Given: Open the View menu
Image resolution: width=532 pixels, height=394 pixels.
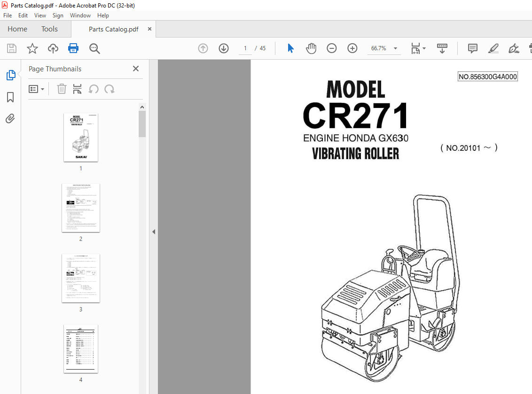Looking at the screenshot, I should point(40,15).
